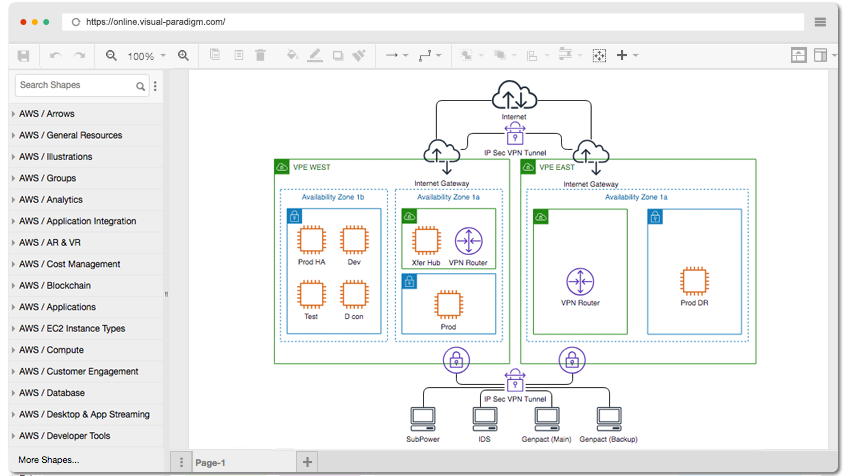Viewport: 848px width, 476px height.
Task: Select the SubPower computer icon
Action: tap(423, 418)
